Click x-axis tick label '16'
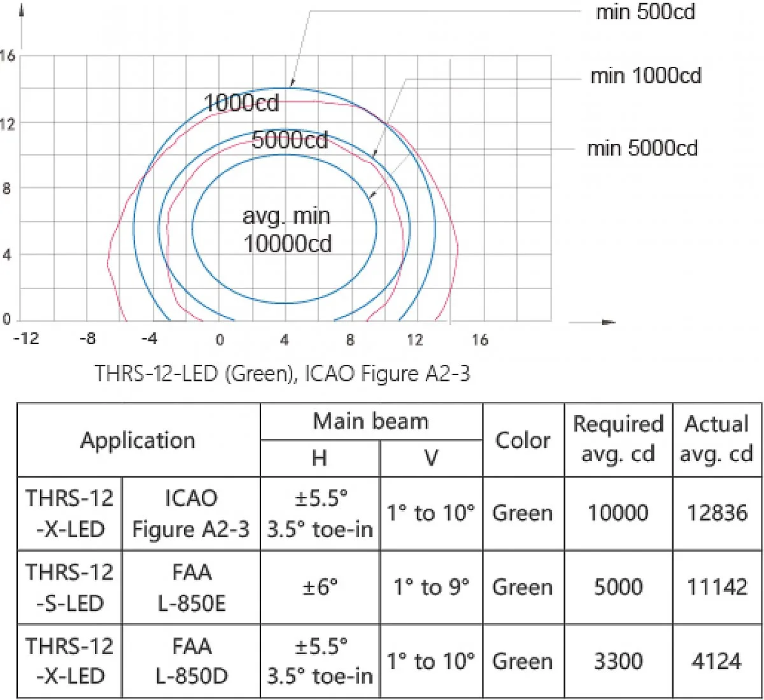 (x=480, y=340)
